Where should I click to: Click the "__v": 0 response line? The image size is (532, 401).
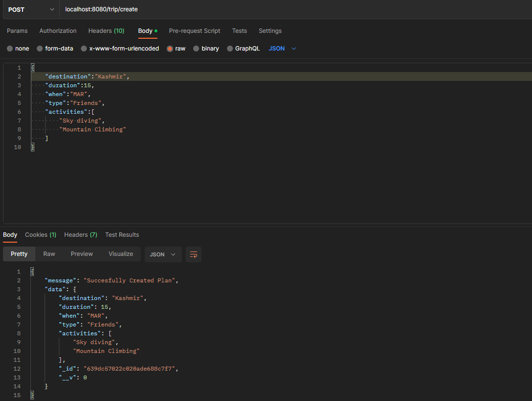[x=73, y=377]
